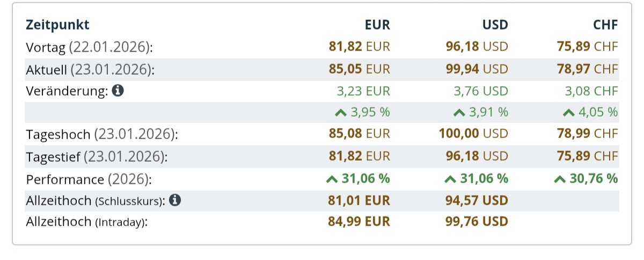This screenshot has height=260, width=644.
Task: Click green up arrow beside 4,05 %
Action: click(569, 113)
